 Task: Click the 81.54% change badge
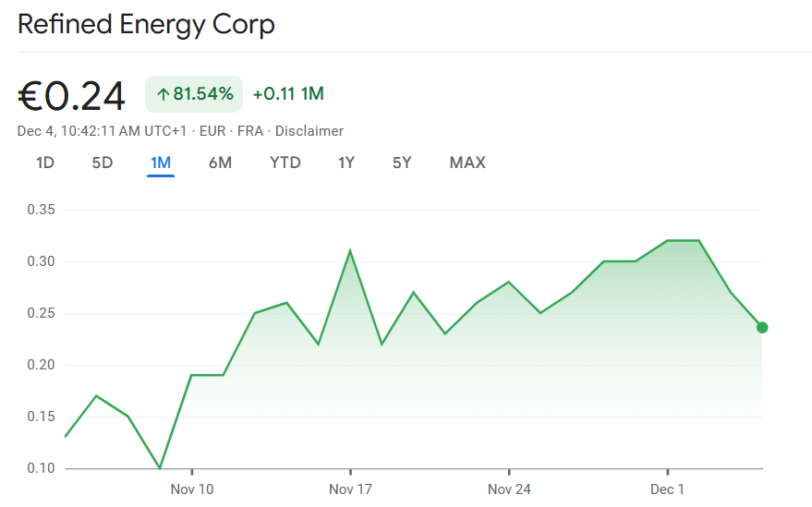point(194,94)
